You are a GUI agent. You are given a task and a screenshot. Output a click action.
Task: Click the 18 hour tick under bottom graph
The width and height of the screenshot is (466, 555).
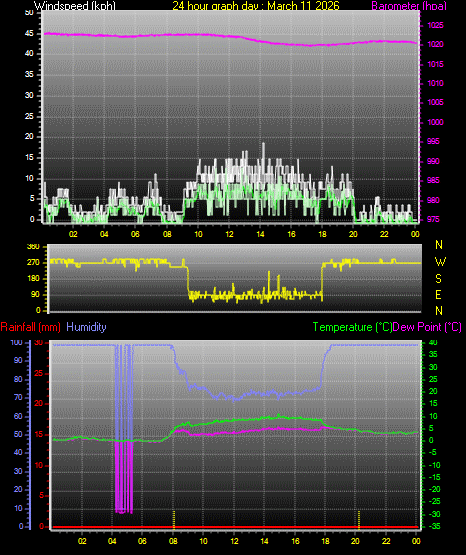(325, 541)
